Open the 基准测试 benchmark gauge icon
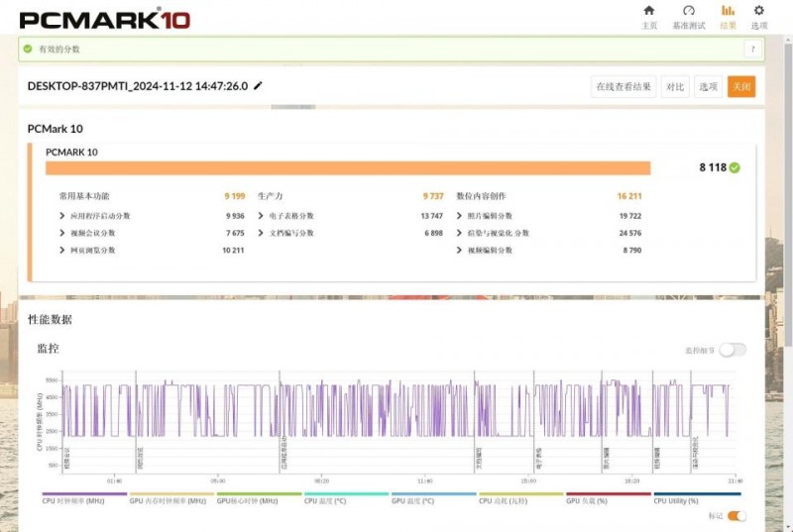The width and height of the screenshot is (793, 532). pos(689,11)
